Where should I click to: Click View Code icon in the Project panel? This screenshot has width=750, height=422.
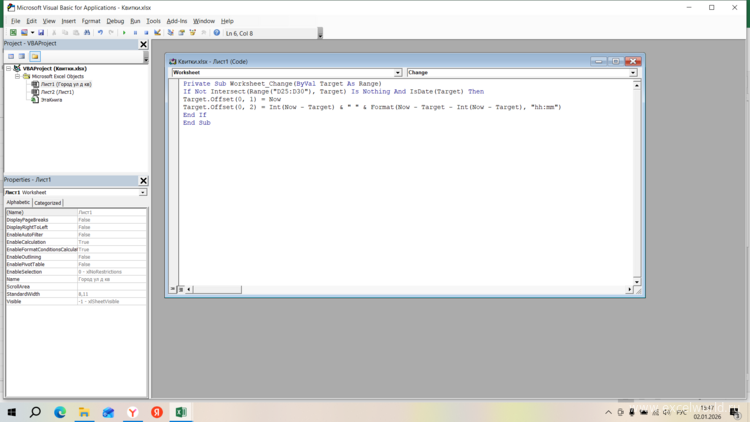11,56
